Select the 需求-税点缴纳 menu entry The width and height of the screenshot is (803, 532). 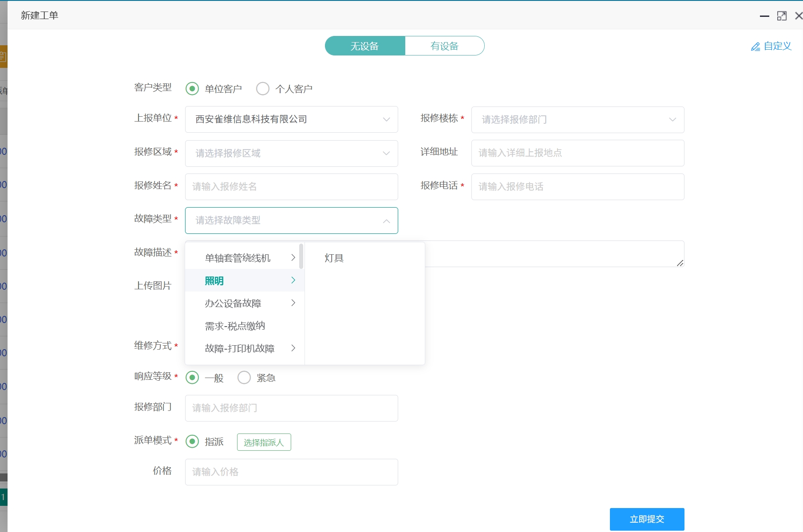(234, 326)
